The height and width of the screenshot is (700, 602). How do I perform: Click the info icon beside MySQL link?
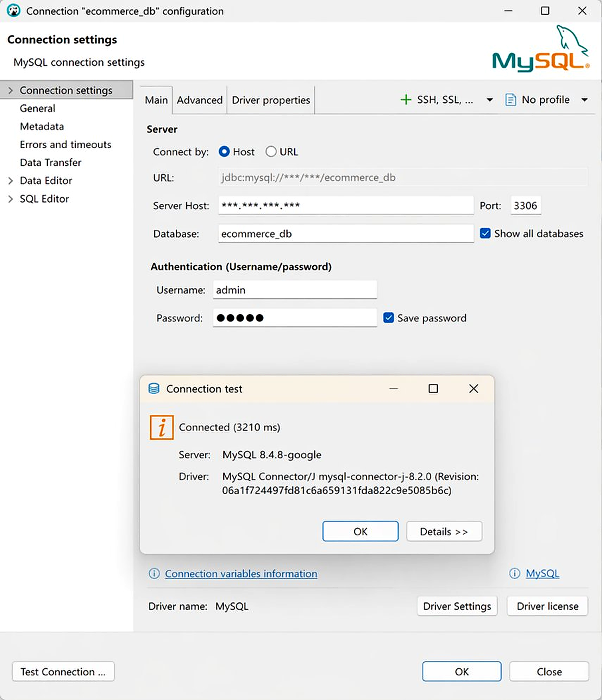[514, 574]
